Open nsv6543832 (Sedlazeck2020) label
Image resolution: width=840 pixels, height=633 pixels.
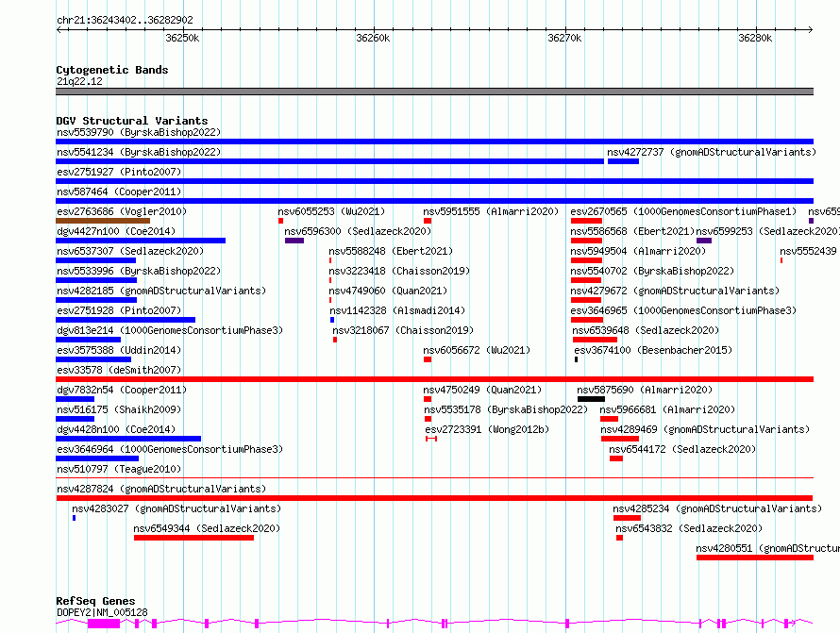click(x=688, y=528)
